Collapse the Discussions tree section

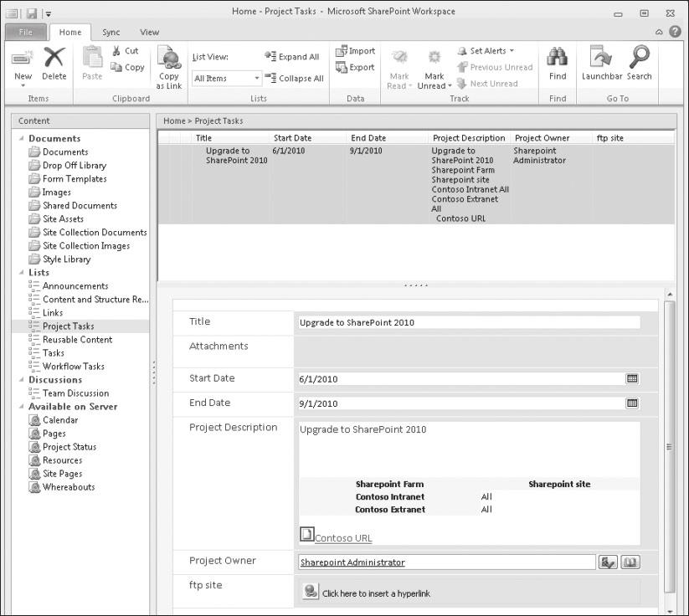tap(21, 380)
